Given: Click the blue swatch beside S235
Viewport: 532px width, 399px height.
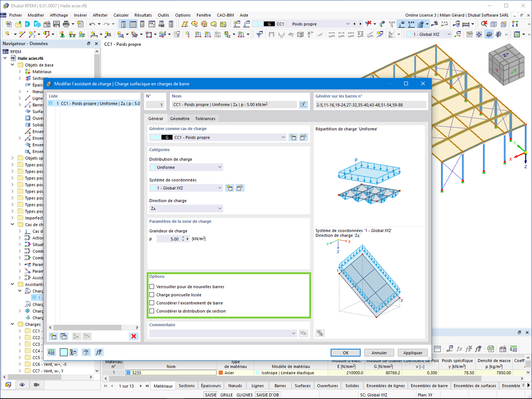Looking at the screenshot, I should [x=128, y=373].
